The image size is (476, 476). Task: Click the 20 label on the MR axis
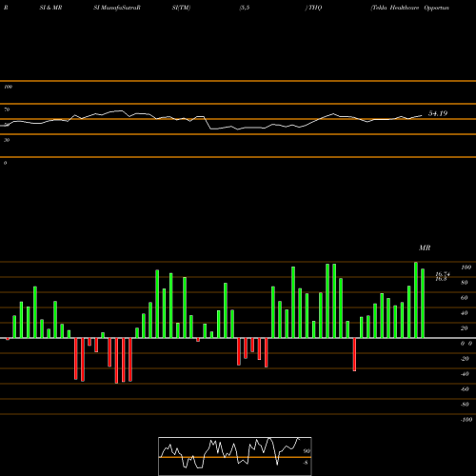click(465, 328)
